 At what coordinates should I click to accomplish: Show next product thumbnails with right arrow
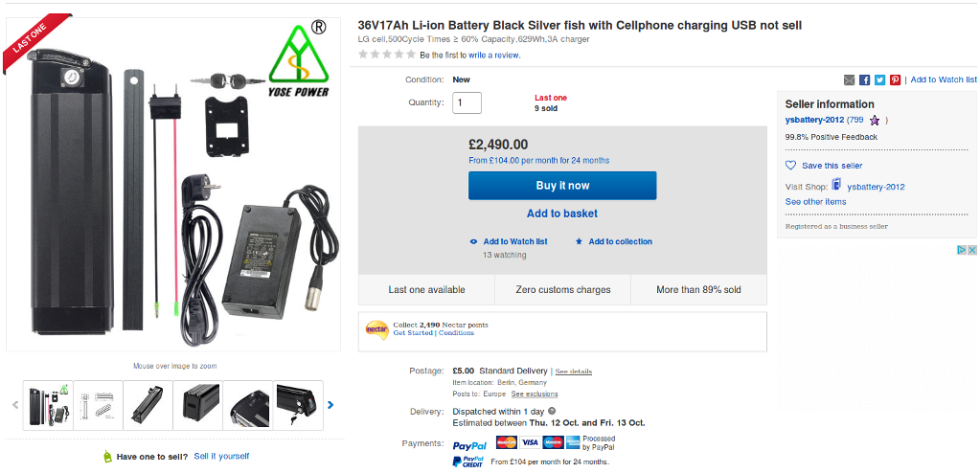330,405
